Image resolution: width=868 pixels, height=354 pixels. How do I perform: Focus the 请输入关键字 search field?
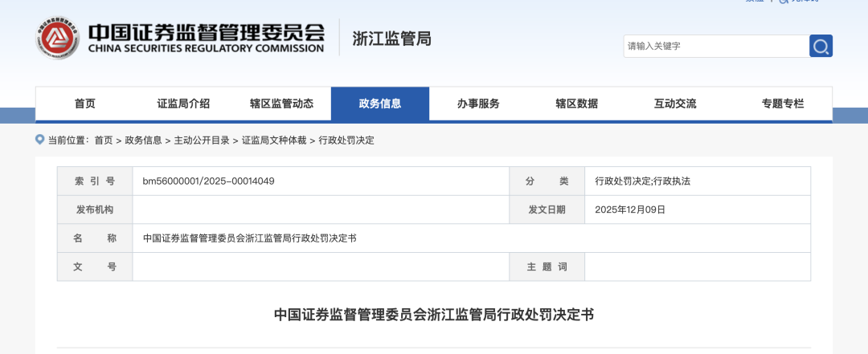(715, 46)
